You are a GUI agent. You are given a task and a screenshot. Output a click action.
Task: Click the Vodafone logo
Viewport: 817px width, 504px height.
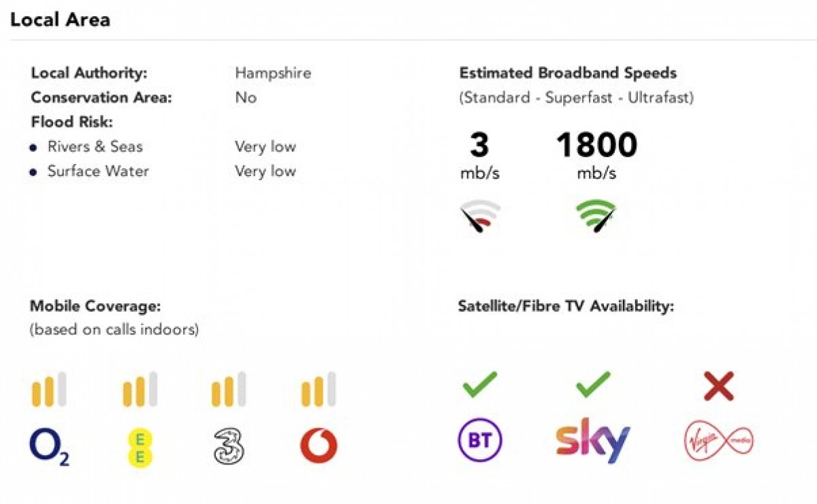pyautogui.click(x=319, y=446)
